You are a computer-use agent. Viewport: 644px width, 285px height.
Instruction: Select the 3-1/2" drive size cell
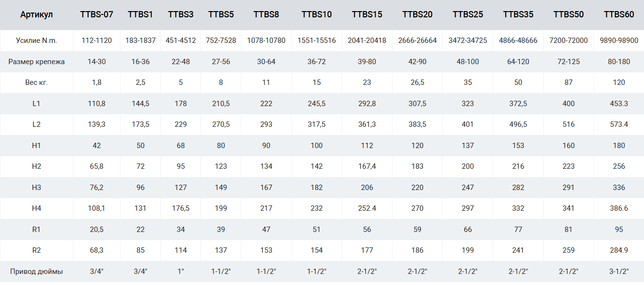click(618, 271)
